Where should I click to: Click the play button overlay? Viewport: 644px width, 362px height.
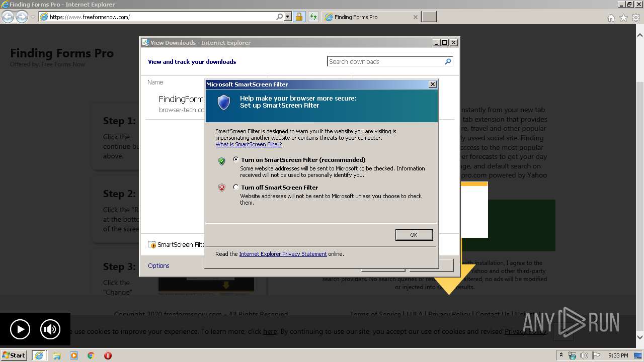[20, 329]
